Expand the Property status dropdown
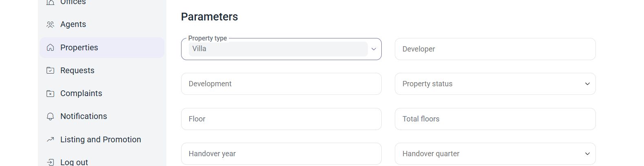The image size is (644, 166). point(495,84)
